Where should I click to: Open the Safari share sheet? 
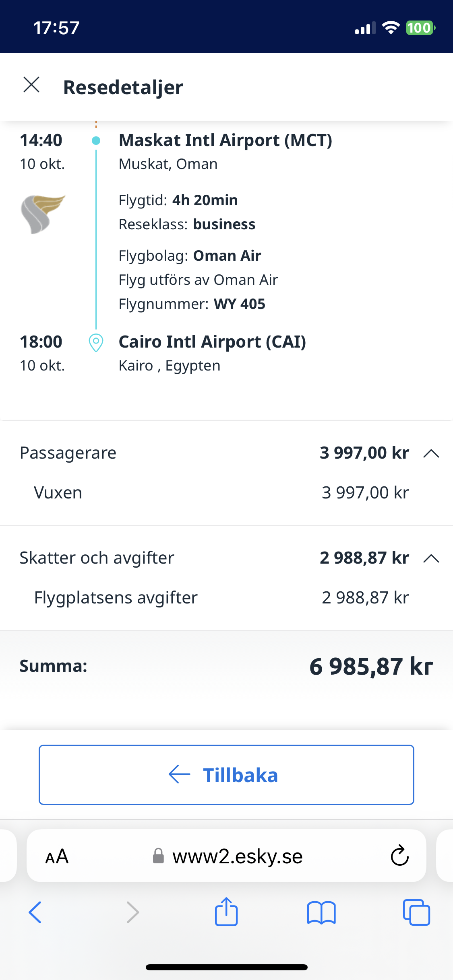click(226, 912)
